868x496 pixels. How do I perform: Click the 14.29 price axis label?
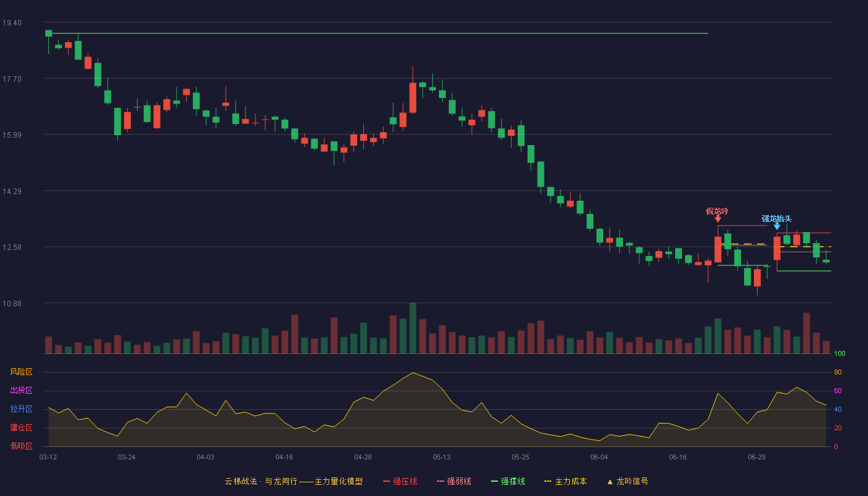tap(12, 191)
